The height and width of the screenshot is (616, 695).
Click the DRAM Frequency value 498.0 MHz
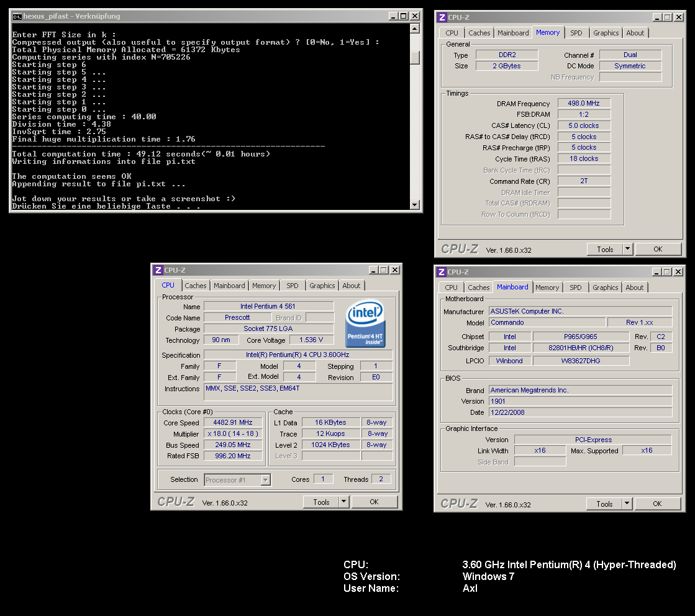tap(584, 103)
